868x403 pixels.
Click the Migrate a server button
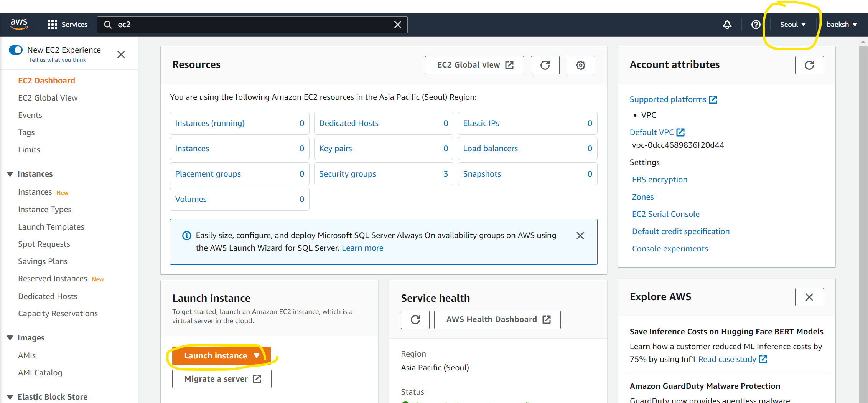click(222, 379)
